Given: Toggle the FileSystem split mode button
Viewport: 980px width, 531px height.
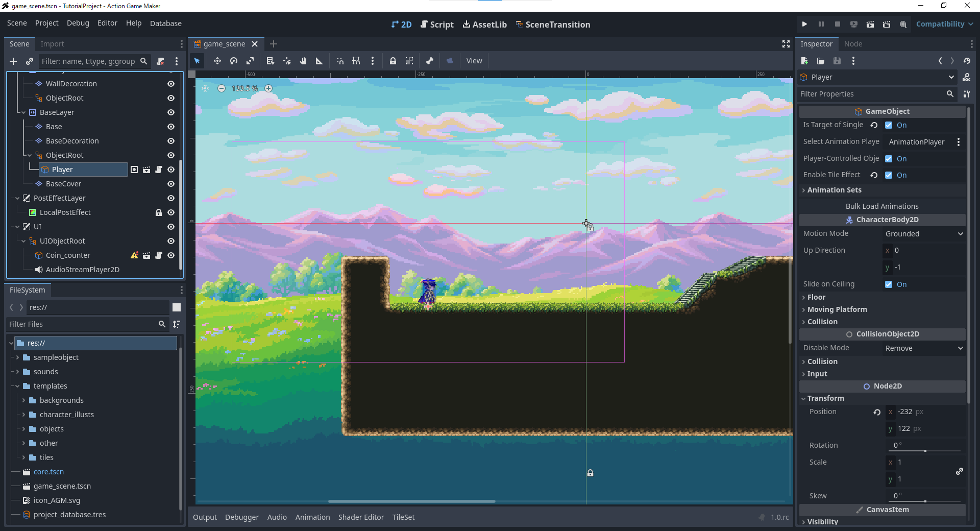Looking at the screenshot, I should (177, 307).
